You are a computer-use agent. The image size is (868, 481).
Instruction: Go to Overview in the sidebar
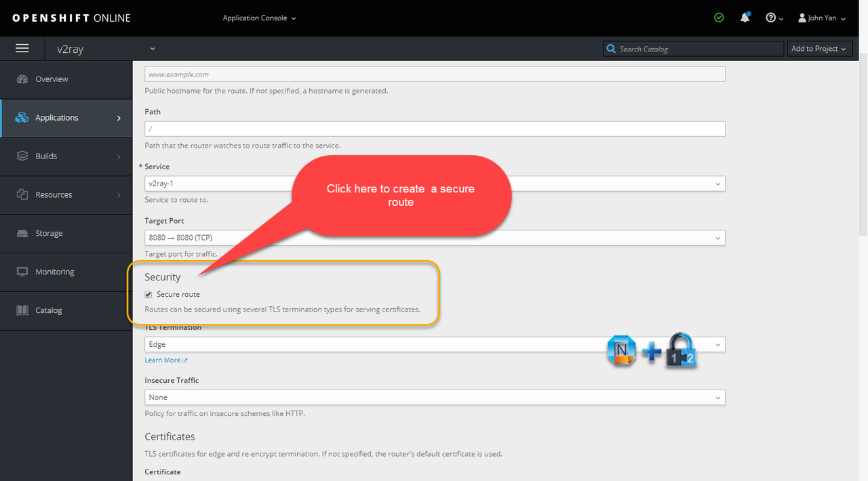66,79
